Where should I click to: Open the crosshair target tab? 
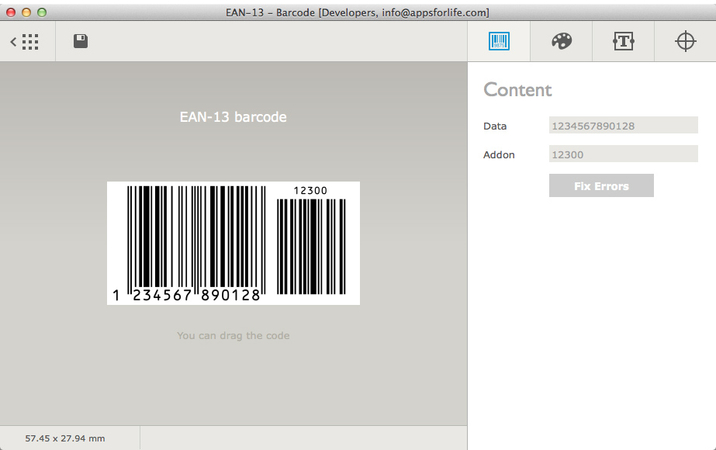click(685, 41)
